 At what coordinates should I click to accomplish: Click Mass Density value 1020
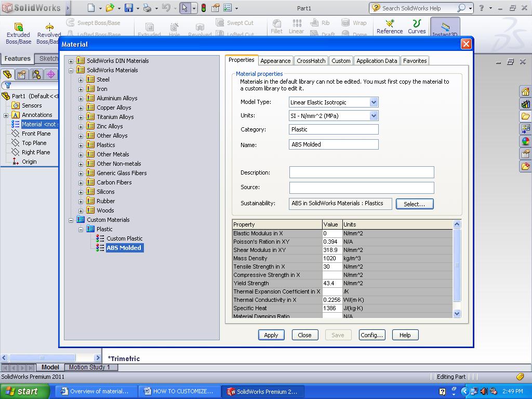[x=332, y=258]
